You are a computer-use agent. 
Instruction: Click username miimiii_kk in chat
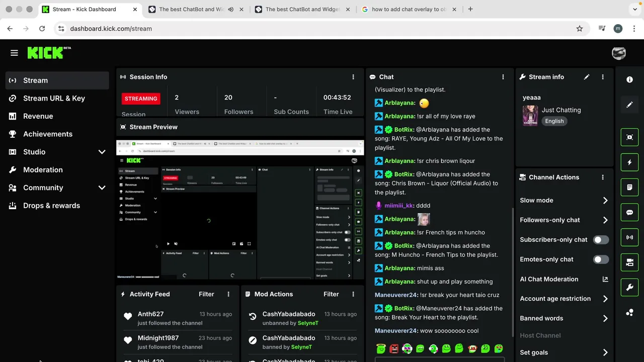pyautogui.click(x=399, y=206)
